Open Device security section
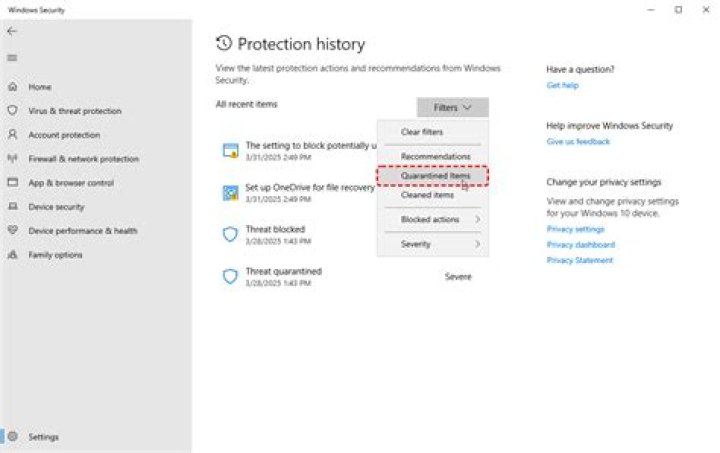 pyautogui.click(x=56, y=207)
